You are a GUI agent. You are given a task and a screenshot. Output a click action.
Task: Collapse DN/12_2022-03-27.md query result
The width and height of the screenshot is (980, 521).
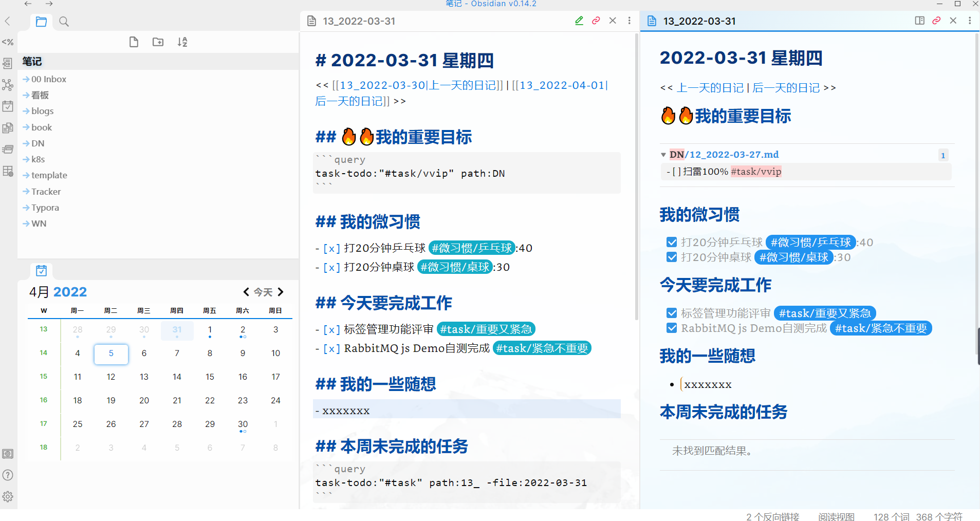(663, 155)
